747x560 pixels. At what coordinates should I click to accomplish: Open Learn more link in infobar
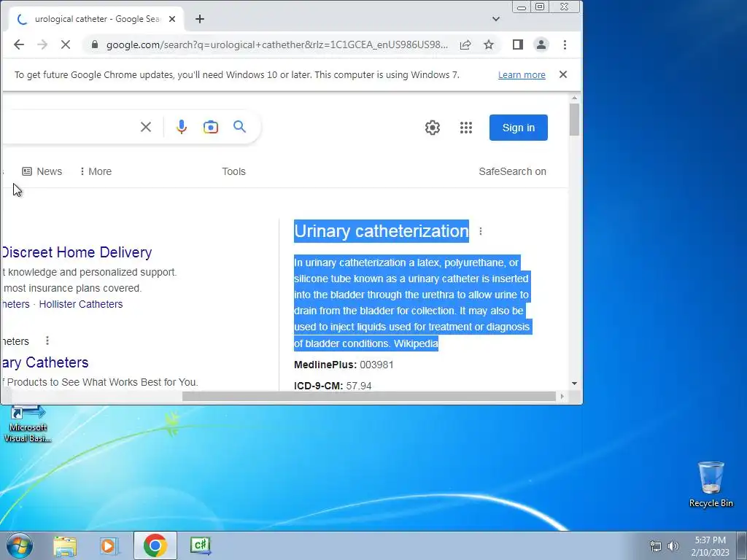coord(522,75)
